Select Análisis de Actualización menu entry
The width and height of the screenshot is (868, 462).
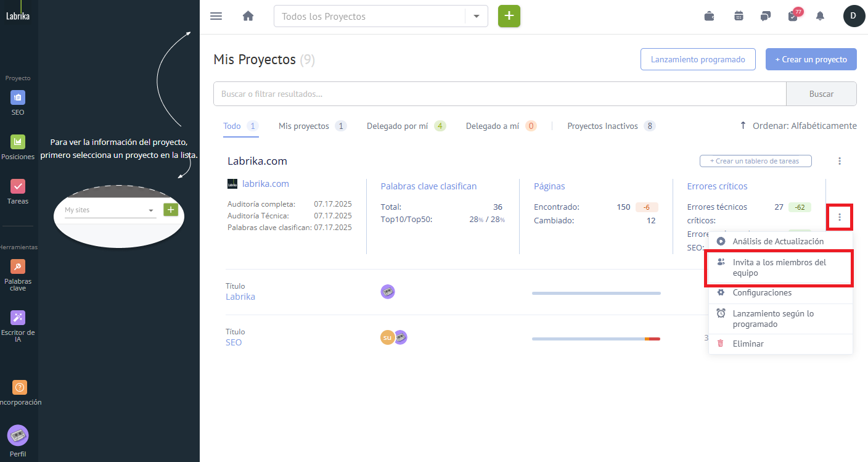click(780, 241)
